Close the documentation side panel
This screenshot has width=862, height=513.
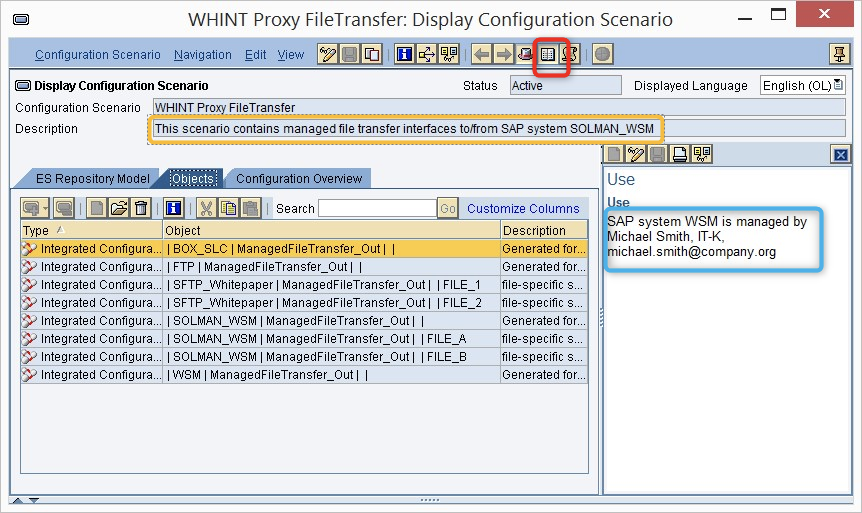[841, 155]
